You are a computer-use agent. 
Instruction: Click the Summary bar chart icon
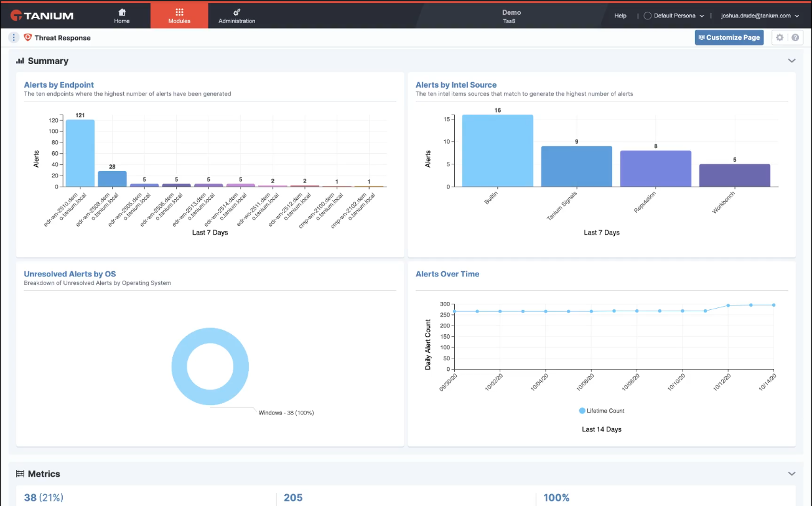20,61
